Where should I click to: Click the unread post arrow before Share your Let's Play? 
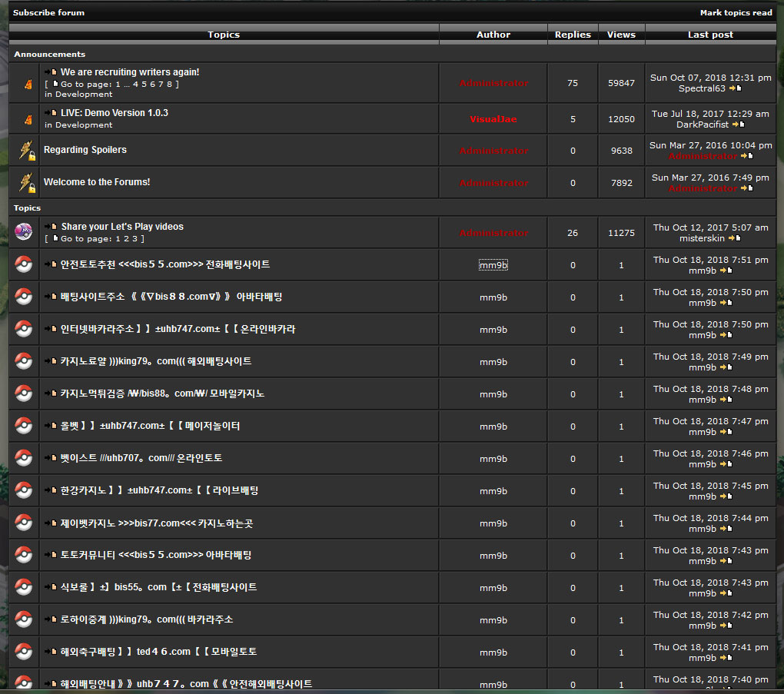[x=51, y=227]
